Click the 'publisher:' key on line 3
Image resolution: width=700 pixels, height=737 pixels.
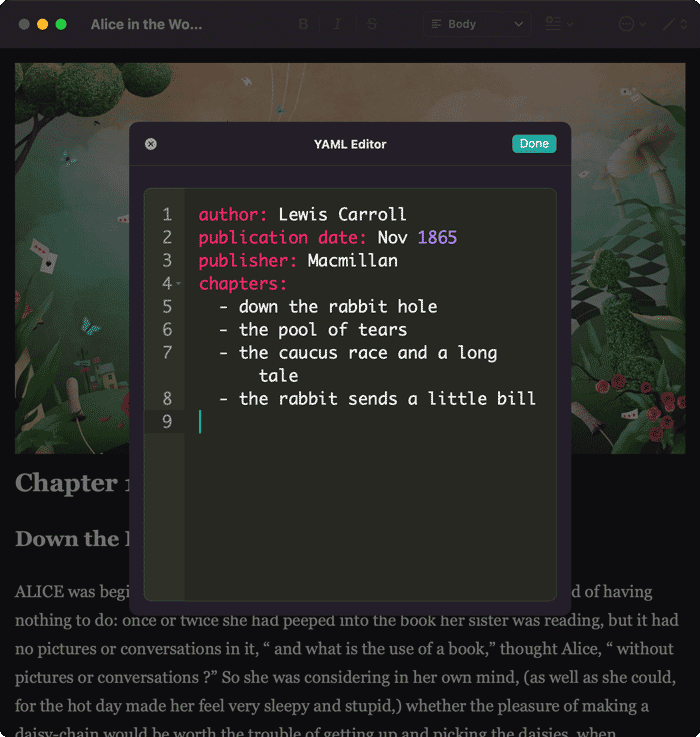(x=247, y=261)
